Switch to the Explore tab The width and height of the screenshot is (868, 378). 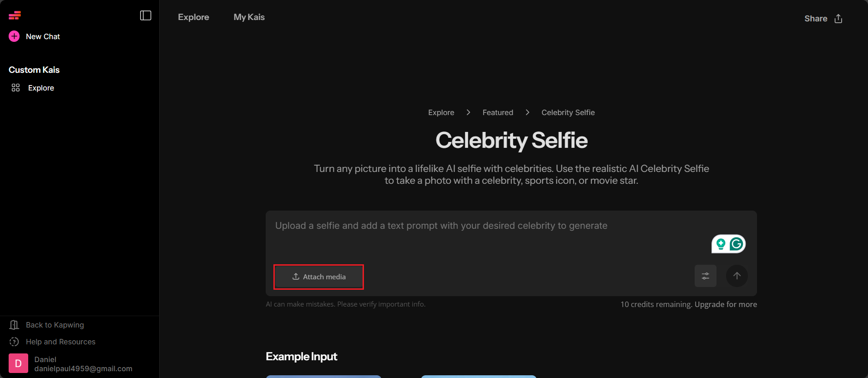tap(193, 17)
